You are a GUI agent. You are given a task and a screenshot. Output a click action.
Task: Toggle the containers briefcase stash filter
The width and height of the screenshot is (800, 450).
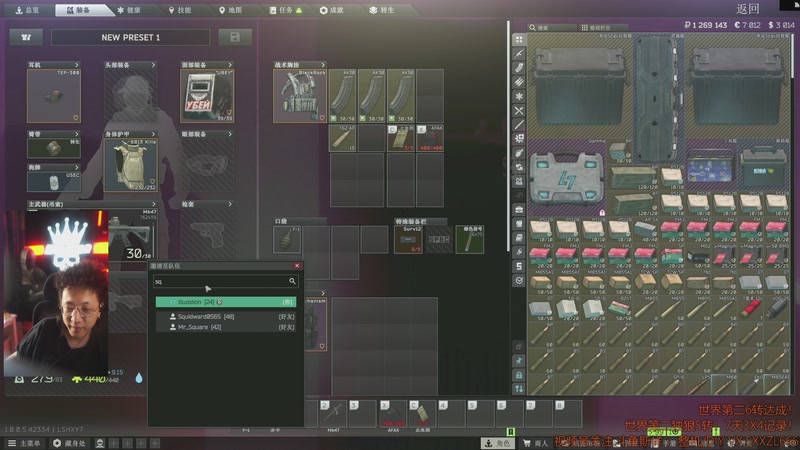pyautogui.click(x=519, y=209)
